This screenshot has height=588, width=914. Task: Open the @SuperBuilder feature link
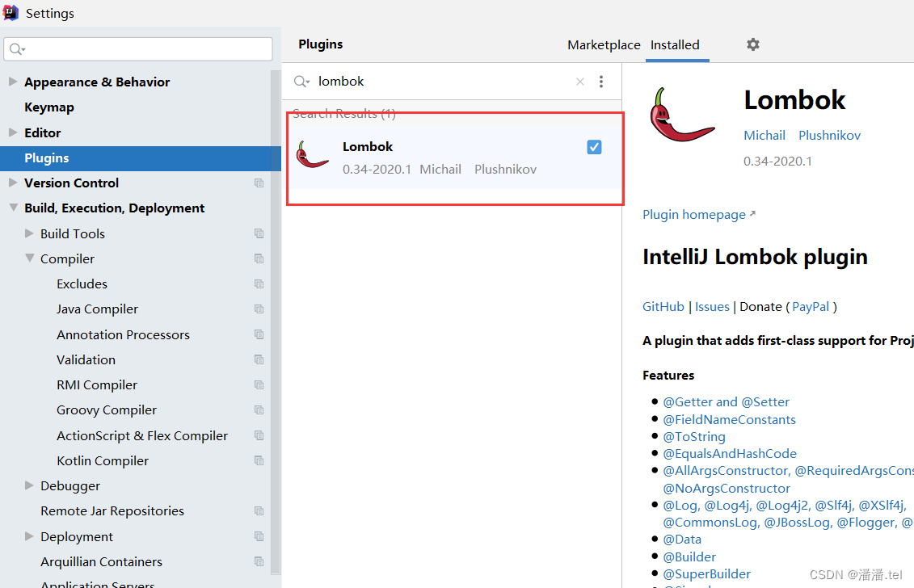[x=707, y=574]
